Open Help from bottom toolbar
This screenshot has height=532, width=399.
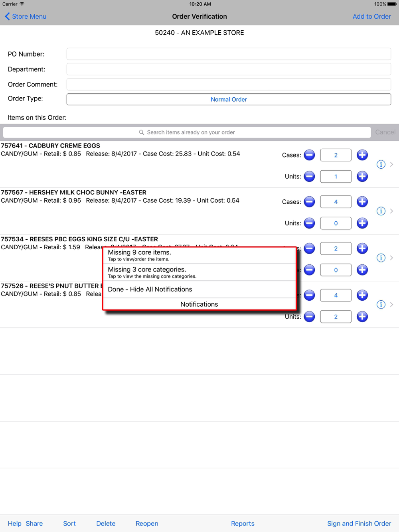click(x=15, y=523)
